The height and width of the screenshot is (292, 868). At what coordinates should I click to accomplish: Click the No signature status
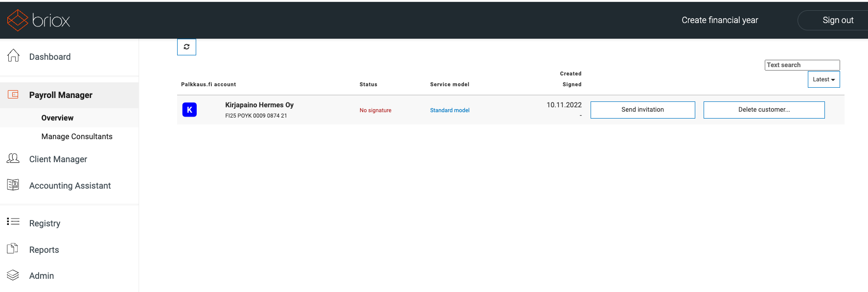tap(375, 110)
